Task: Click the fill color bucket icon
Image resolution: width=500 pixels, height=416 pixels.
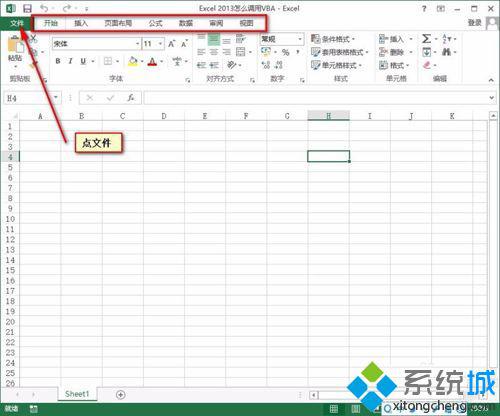Action: click(133, 61)
